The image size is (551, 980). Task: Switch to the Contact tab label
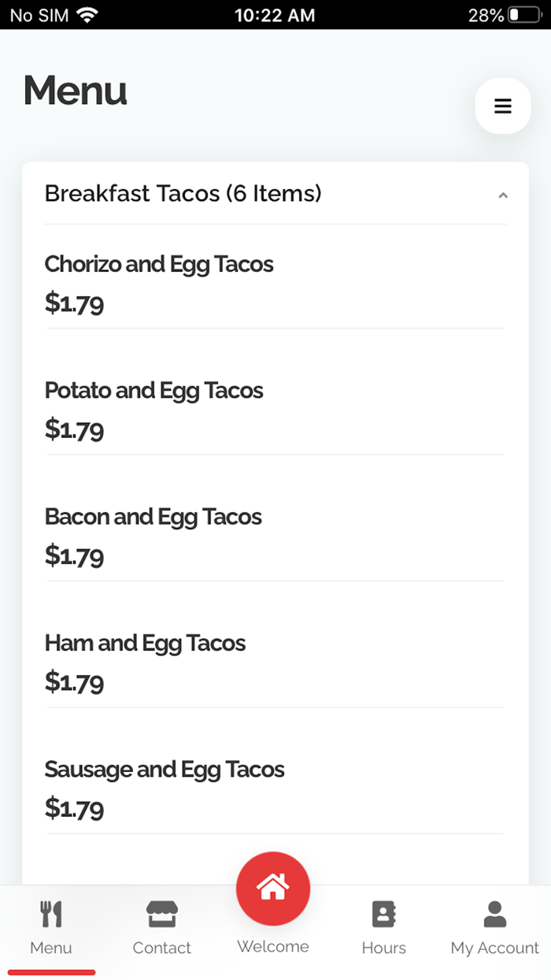162,948
